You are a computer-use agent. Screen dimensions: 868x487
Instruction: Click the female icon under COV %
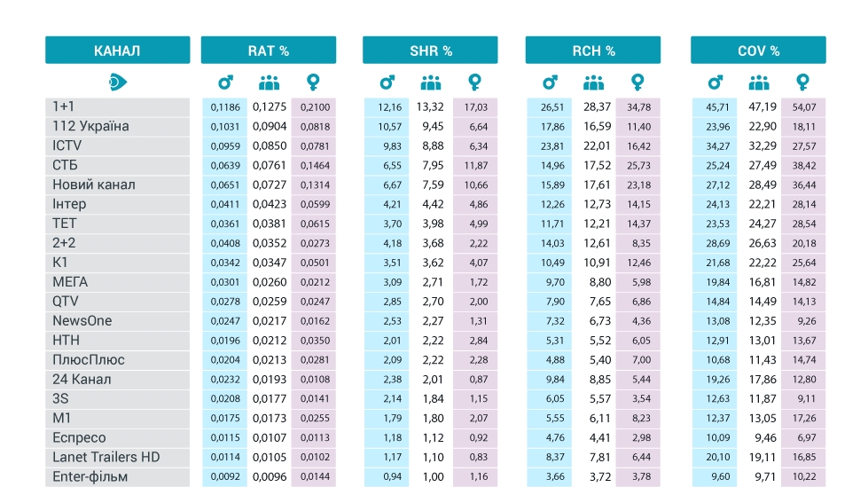(802, 82)
